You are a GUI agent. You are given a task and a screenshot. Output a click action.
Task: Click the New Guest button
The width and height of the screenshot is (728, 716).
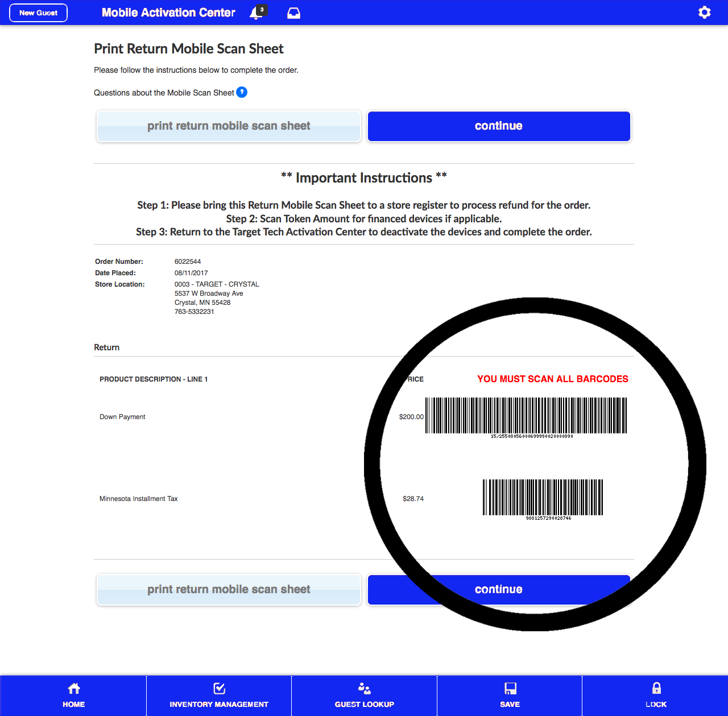pos(39,13)
